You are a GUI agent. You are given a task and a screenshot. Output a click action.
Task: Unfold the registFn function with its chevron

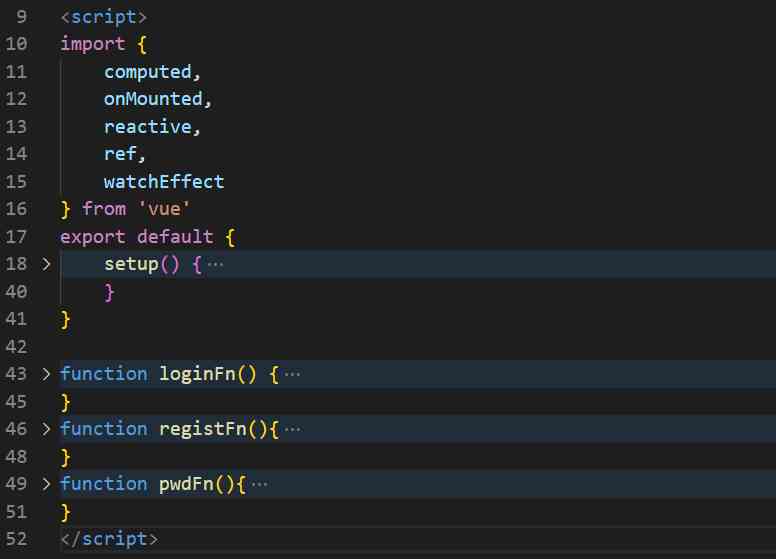46,429
